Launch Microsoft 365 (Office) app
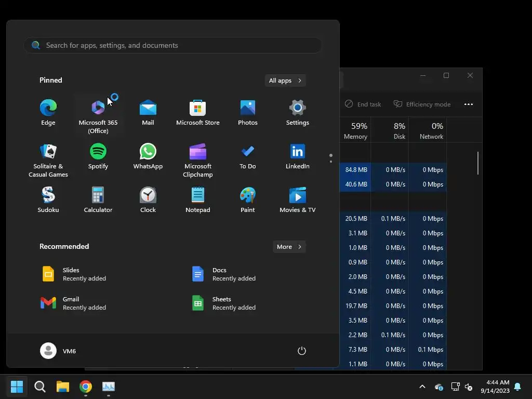Image resolution: width=532 pixels, height=399 pixels. click(x=98, y=115)
